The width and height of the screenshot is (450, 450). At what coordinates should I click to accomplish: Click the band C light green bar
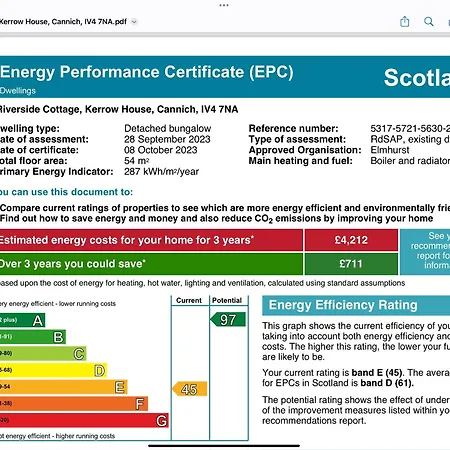(43, 354)
